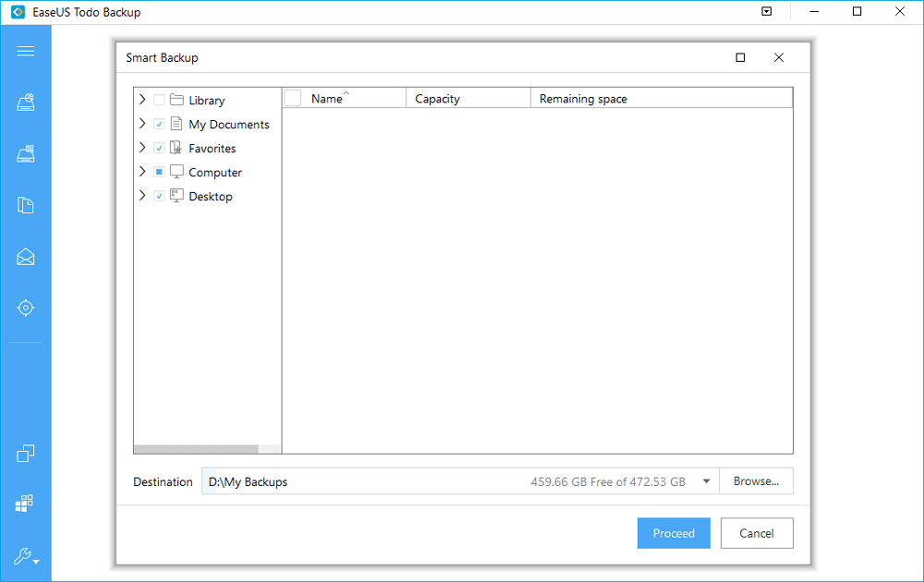Close the Smart Backup dialog

778,57
